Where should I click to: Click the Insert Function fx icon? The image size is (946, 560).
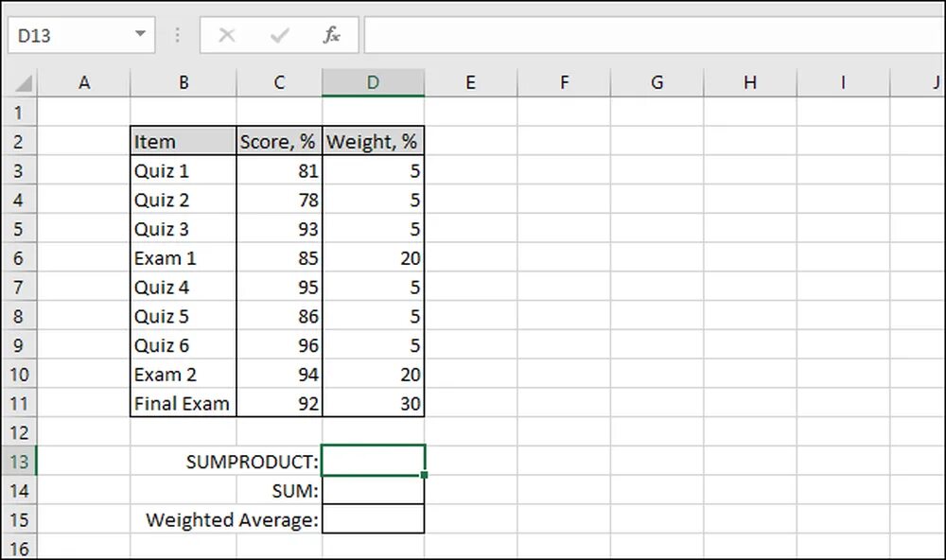[332, 35]
